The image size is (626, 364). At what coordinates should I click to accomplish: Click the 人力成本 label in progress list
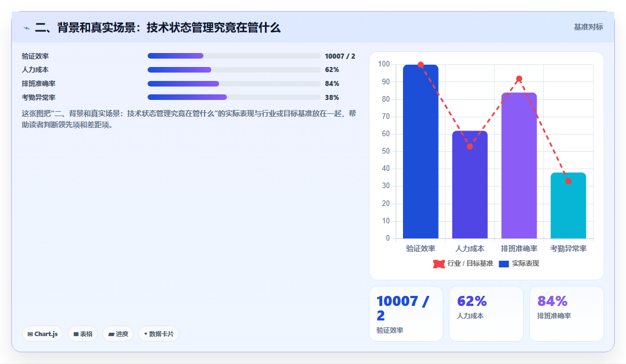[x=35, y=70]
